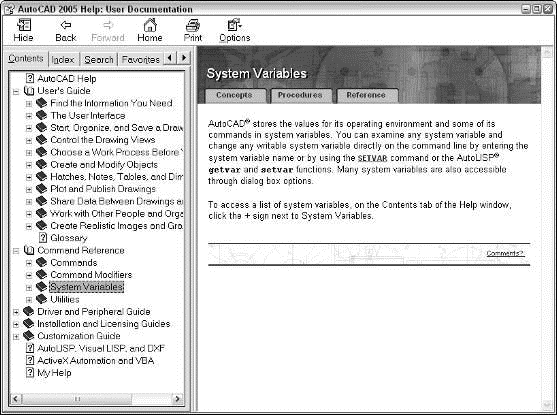Print the current help topic
The width and height of the screenshot is (557, 415).
click(x=193, y=30)
